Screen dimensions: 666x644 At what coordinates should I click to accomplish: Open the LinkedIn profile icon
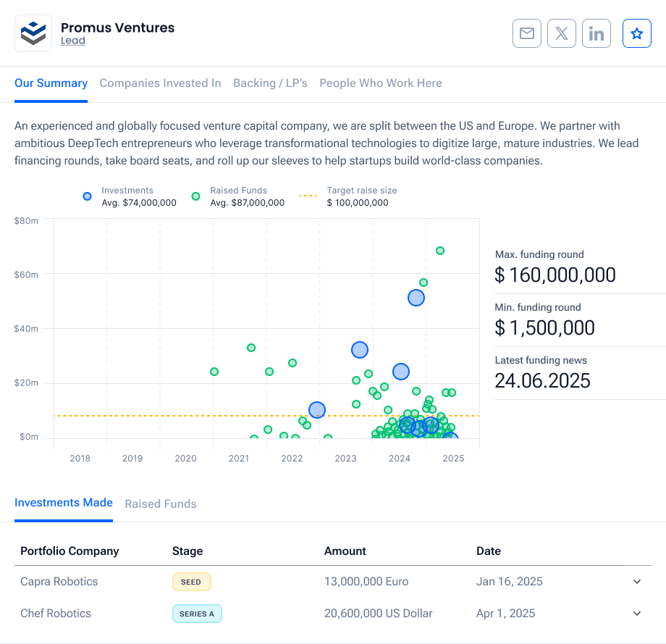pyautogui.click(x=597, y=33)
